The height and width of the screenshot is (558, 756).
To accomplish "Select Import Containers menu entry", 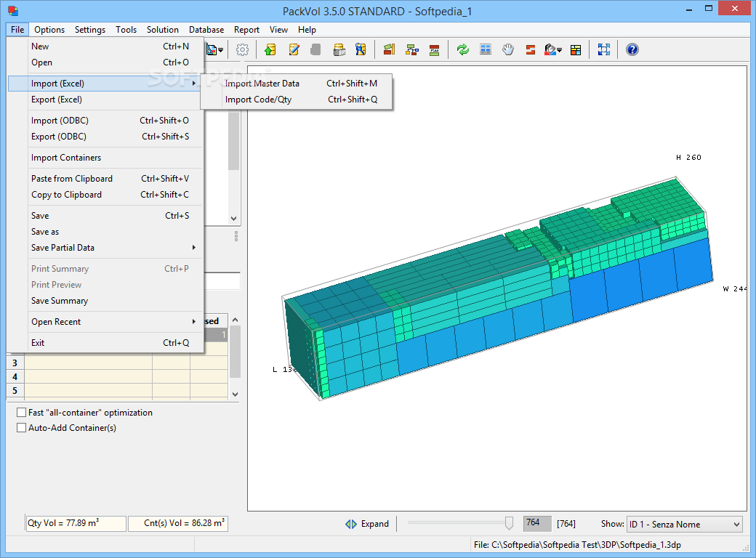I will click(x=105, y=158).
